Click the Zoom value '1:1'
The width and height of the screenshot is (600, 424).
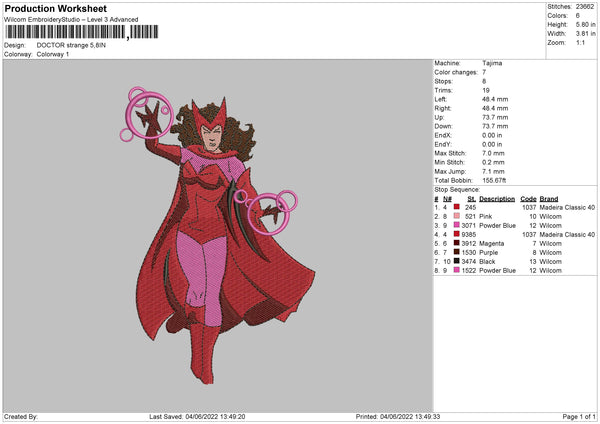[580, 42]
